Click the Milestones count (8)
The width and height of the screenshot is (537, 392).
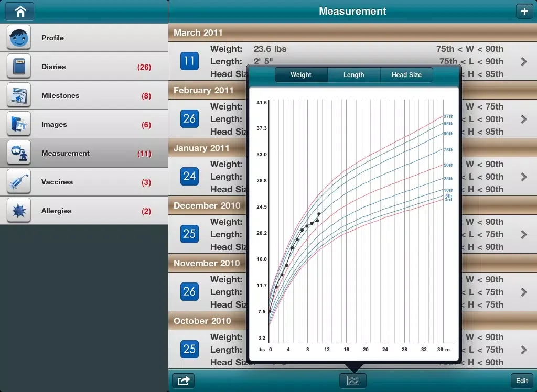(146, 96)
